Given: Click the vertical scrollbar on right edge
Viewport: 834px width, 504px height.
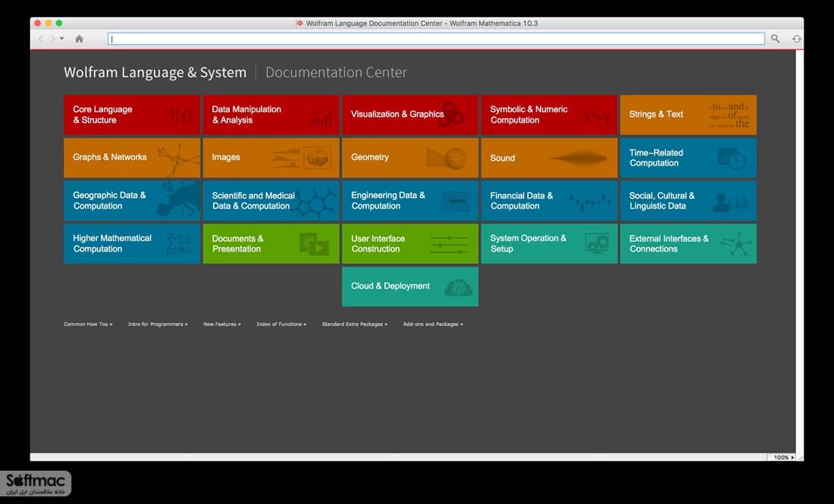Looking at the screenshot, I should point(799,251).
